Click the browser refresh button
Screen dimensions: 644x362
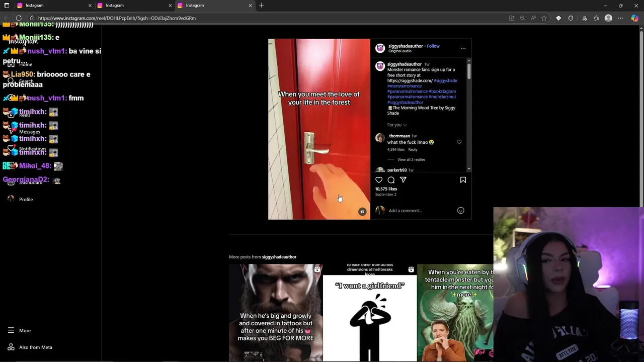[x=19, y=18]
